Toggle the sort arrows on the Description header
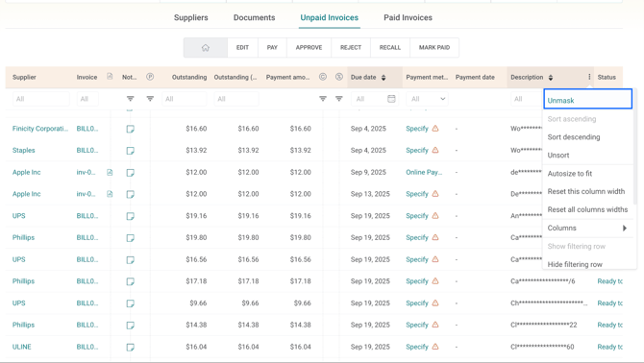The height and width of the screenshot is (363, 644). click(x=551, y=77)
